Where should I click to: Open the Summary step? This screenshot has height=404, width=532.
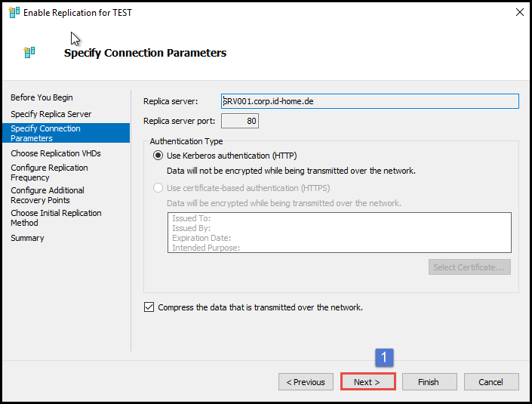(x=27, y=238)
